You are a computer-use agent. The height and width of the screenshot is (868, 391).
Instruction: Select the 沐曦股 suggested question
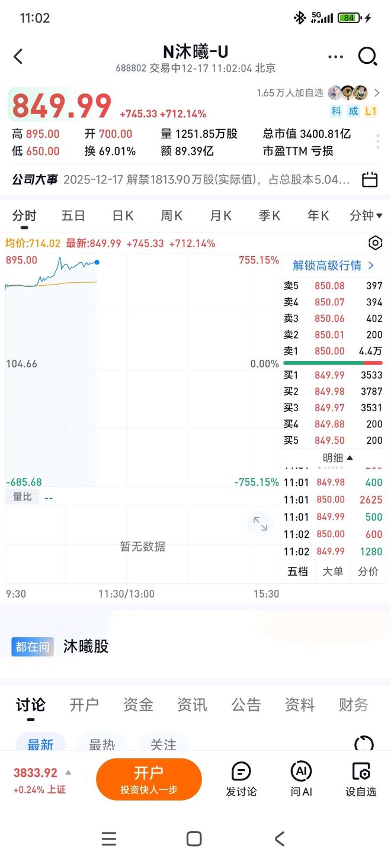(x=85, y=646)
